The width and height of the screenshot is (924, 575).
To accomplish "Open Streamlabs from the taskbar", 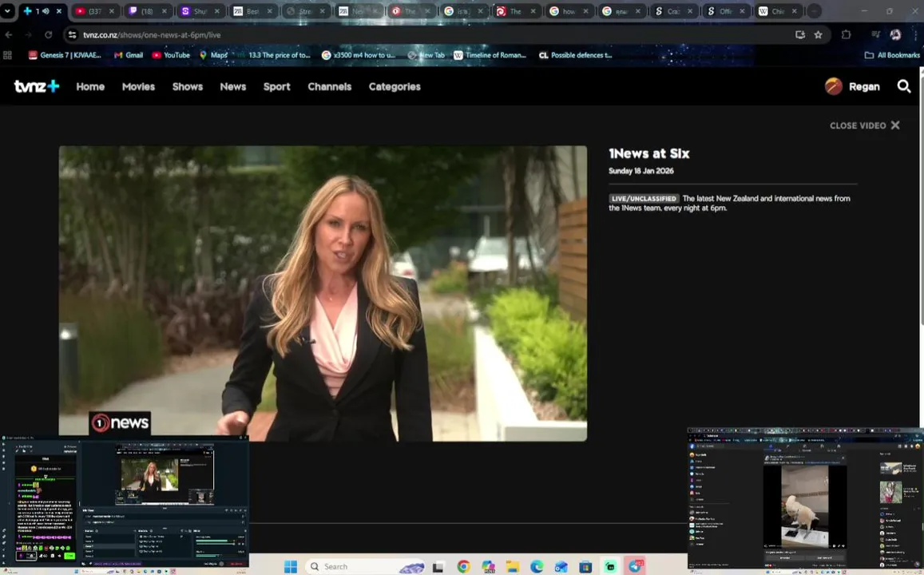I will (610, 567).
